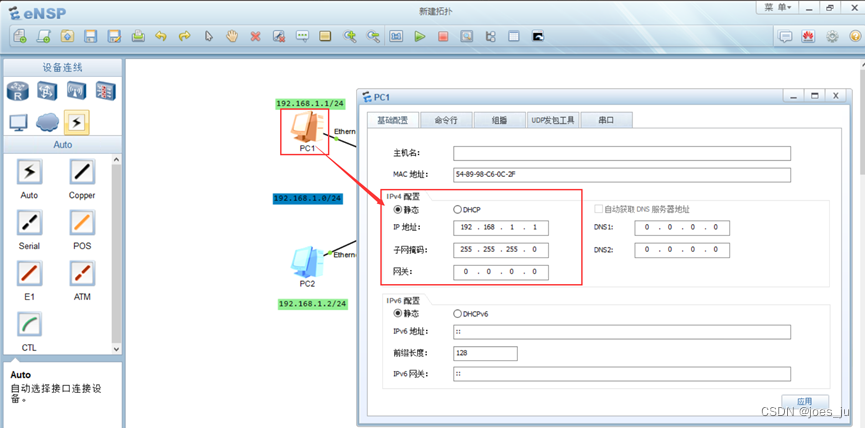Screen dimensions: 865x428
Task: Select the connection lines device category
Action: click(x=77, y=122)
